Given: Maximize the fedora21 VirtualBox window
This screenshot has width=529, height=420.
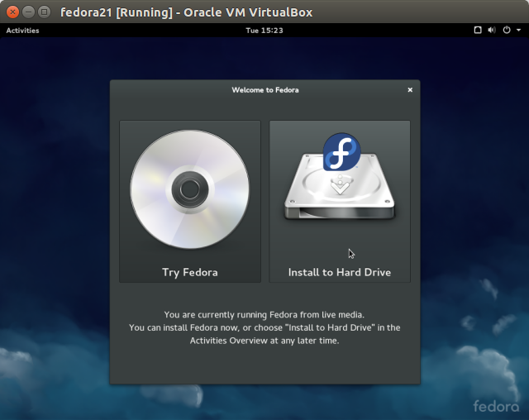Looking at the screenshot, I should click(x=44, y=12).
